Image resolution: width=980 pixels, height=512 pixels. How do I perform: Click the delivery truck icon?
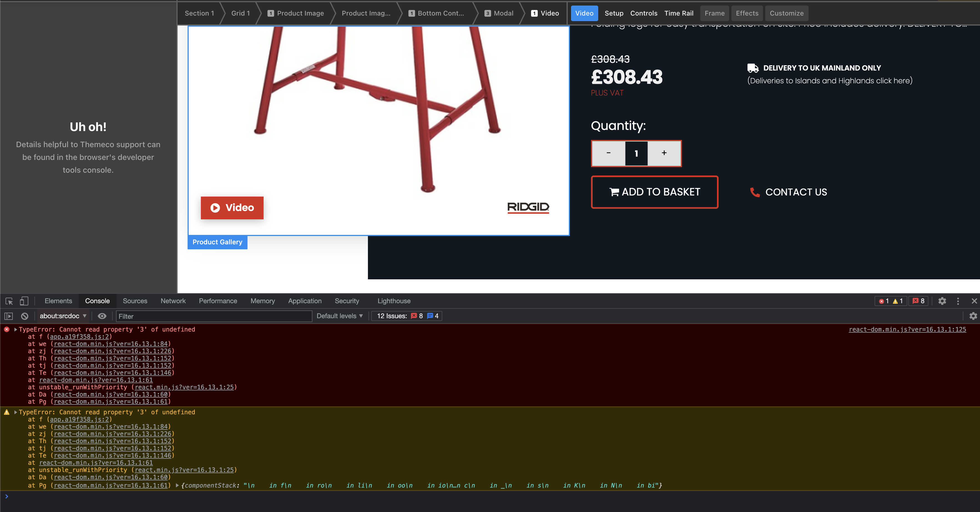point(752,68)
